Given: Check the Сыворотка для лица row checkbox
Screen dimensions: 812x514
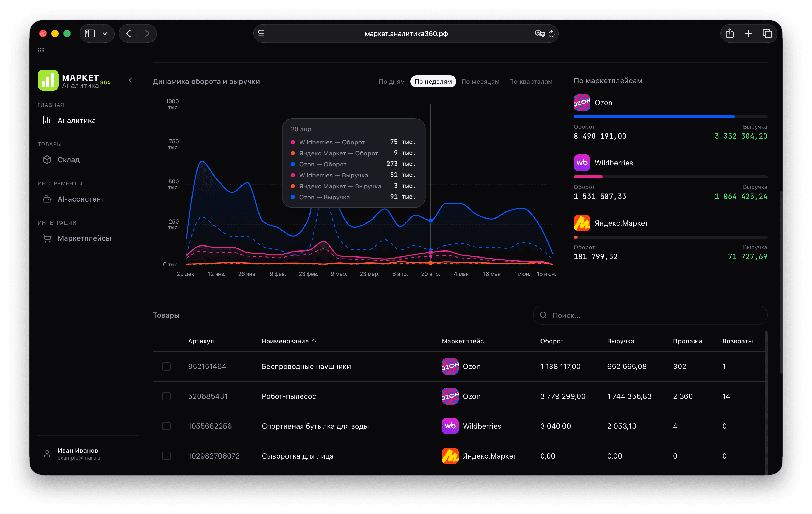Looking at the screenshot, I should pyautogui.click(x=166, y=456).
